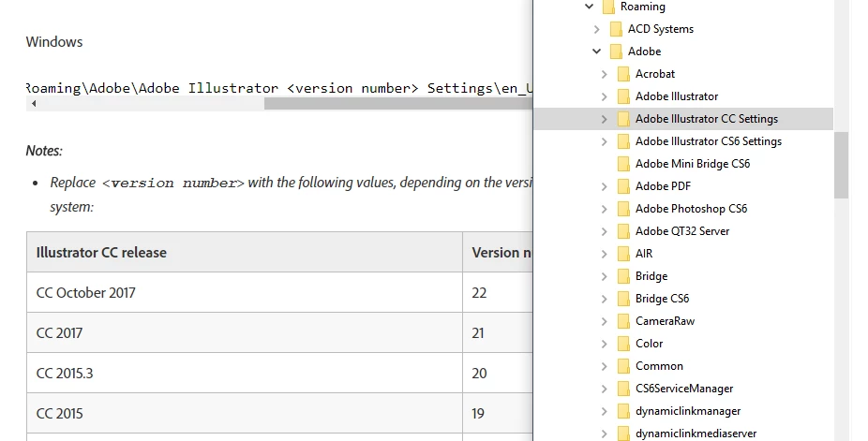Select the dynamiclinkmanager folder label
The height and width of the screenshot is (441, 868).
point(688,411)
